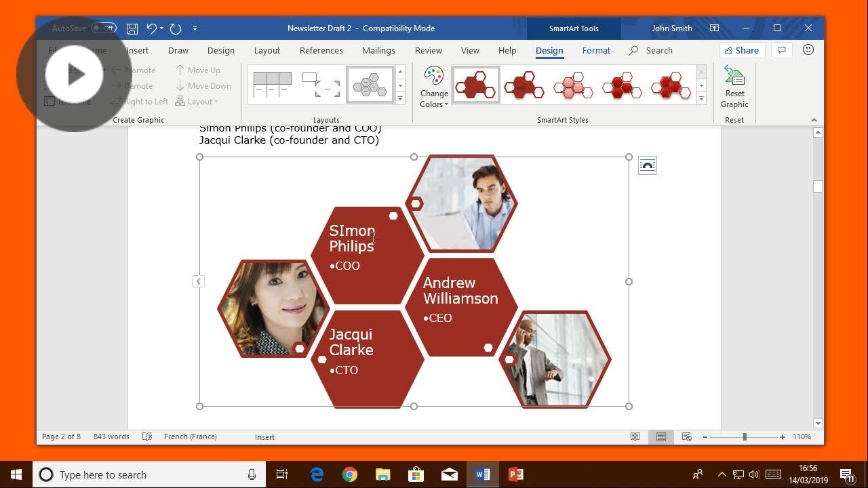Switch to Read Mode in the status bar

tap(635, 436)
